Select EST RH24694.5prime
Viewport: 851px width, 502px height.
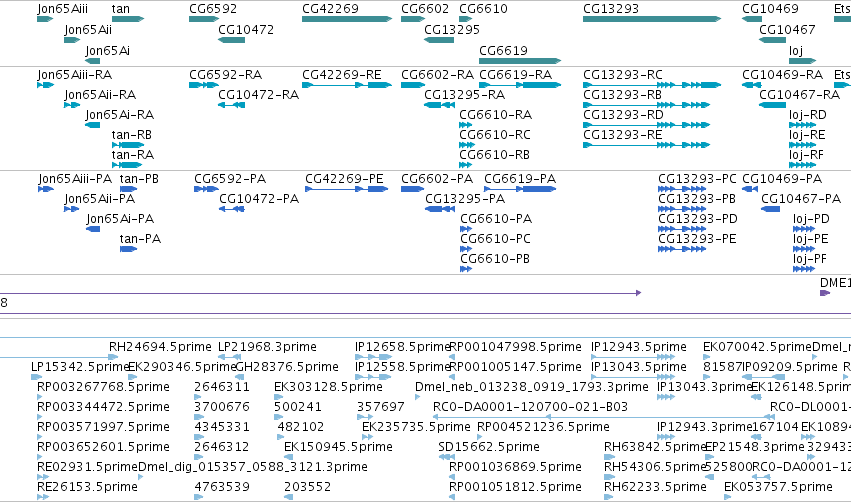(160, 347)
